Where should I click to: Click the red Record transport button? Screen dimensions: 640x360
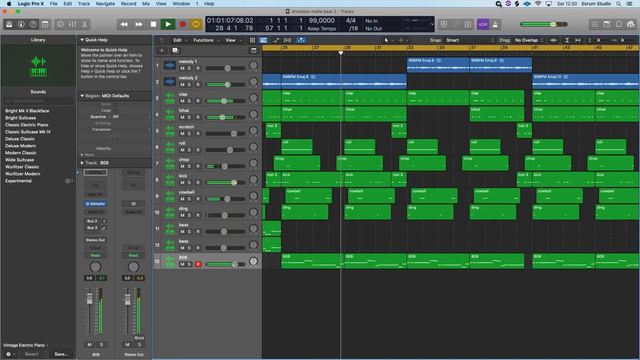(182, 24)
